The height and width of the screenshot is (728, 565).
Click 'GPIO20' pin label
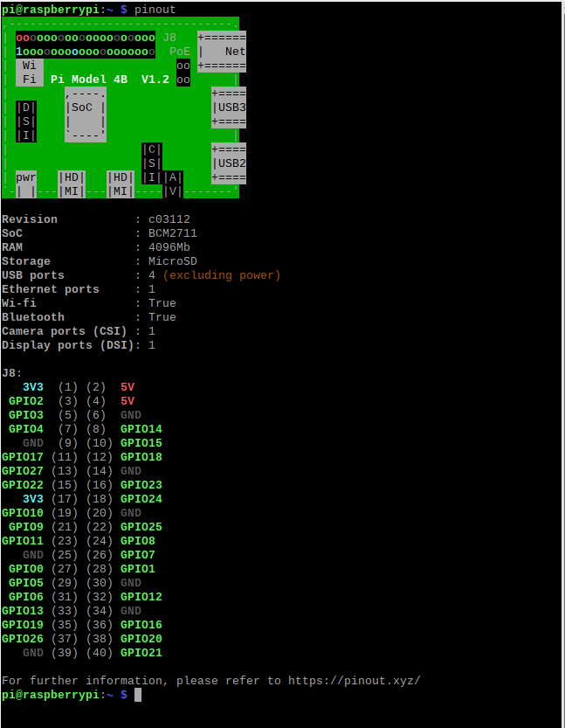click(x=141, y=638)
